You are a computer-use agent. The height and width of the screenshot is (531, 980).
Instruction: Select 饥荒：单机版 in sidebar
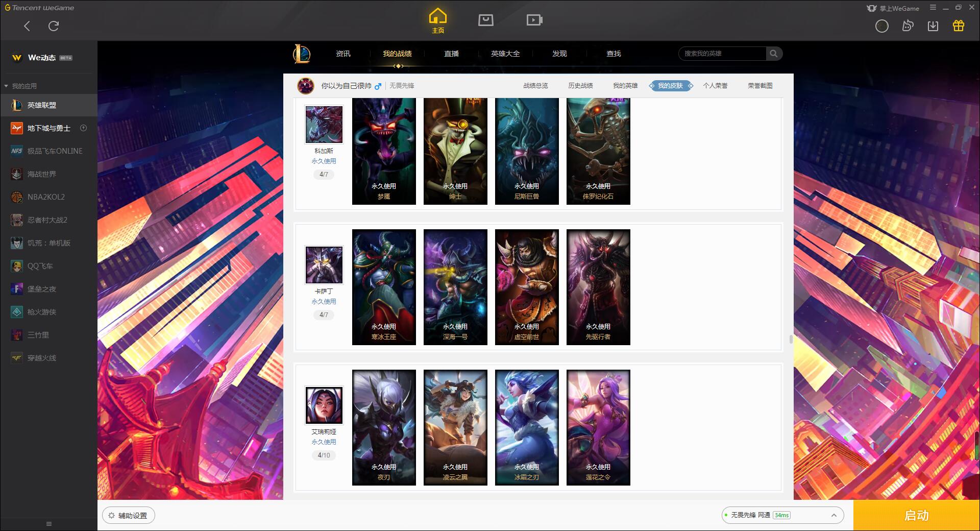tap(48, 243)
